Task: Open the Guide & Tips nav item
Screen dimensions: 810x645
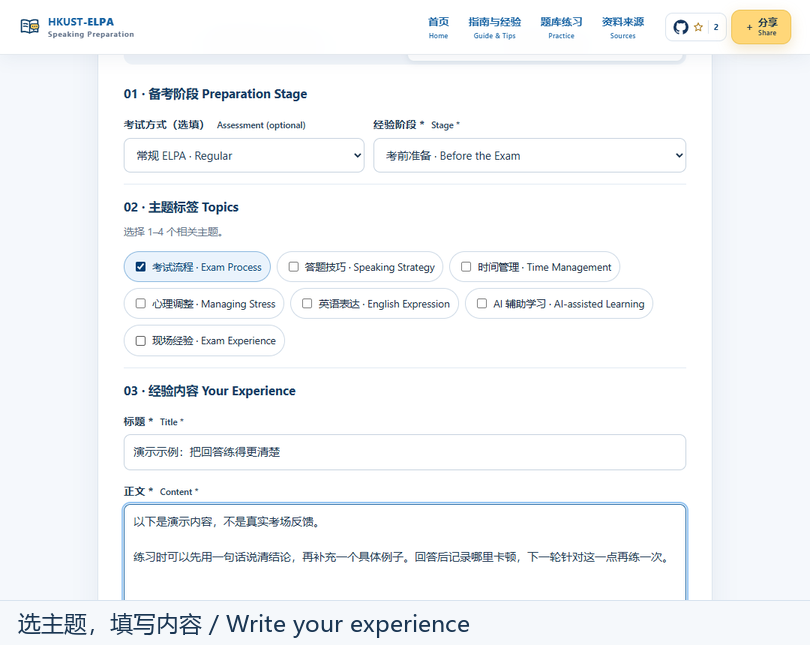Action: pyautogui.click(x=494, y=27)
